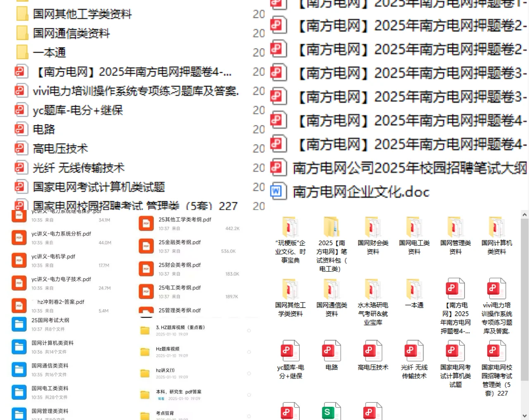Tick the selection circle for the hz讲义(1) folder
Screen dimensions: 529x420
click(249, 374)
